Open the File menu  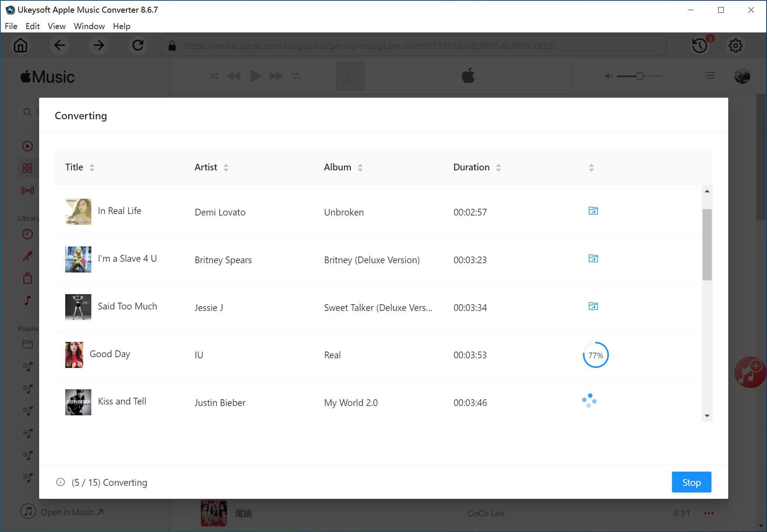[x=10, y=26]
